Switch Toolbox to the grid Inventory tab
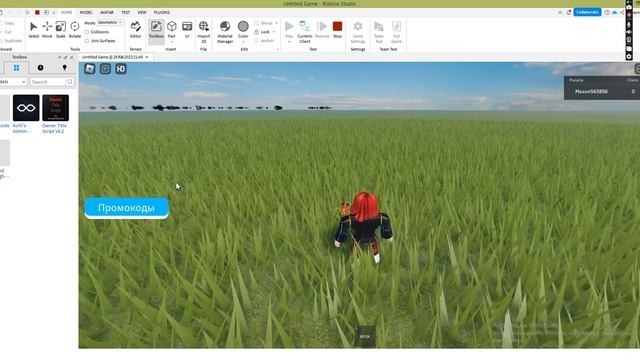 (x=16, y=68)
